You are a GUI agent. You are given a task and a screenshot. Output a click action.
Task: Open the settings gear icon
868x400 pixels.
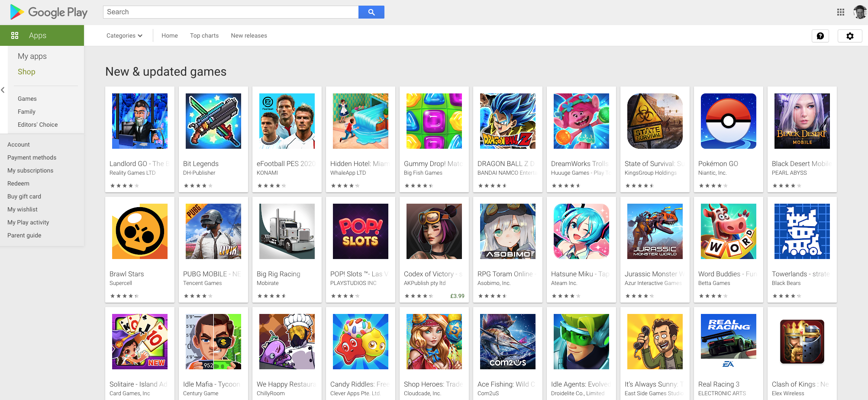tap(850, 36)
